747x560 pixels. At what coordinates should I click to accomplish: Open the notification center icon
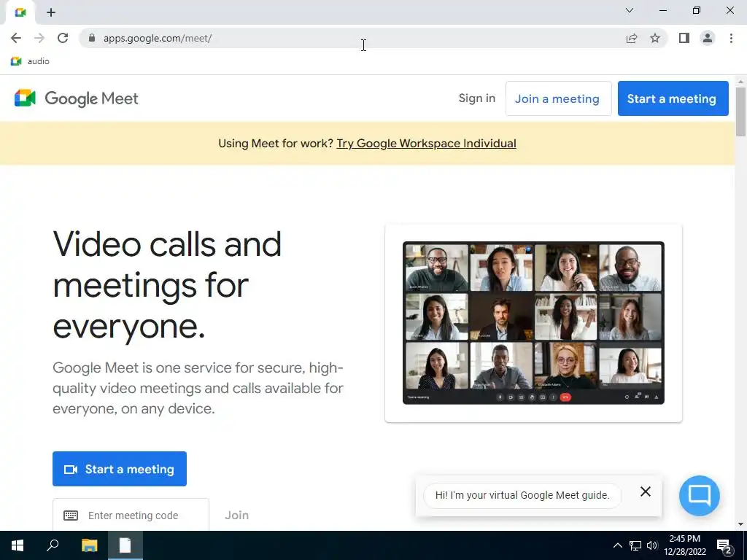[724, 545]
